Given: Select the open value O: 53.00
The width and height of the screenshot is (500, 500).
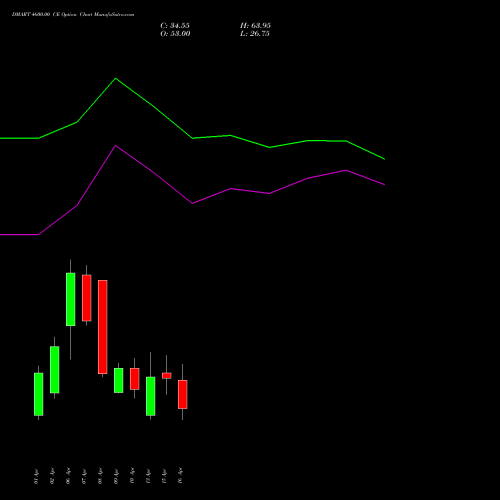Looking at the screenshot, I should [x=175, y=34].
